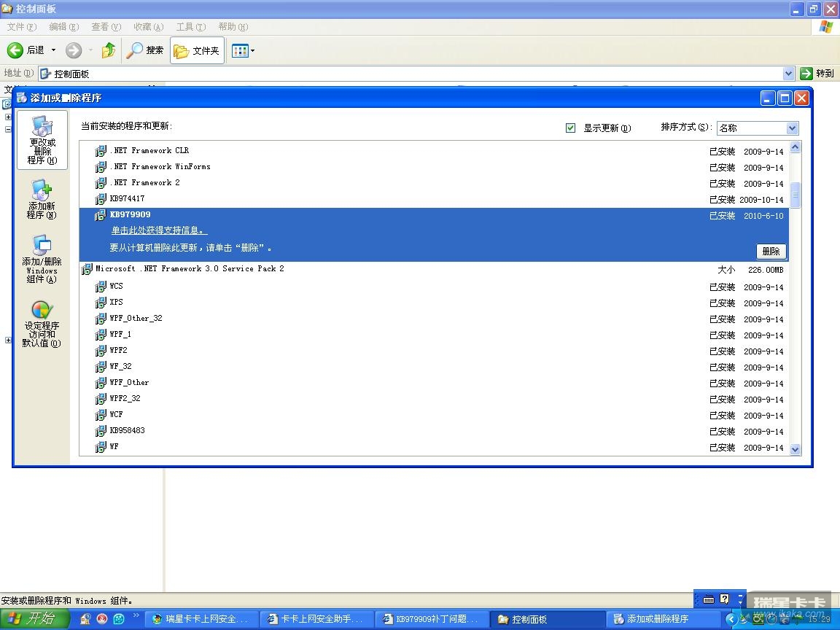This screenshot has height=630, width=840.
Task: Click icon of Microsoft .NET Framework 3.0 SP2
Action: click(87, 269)
